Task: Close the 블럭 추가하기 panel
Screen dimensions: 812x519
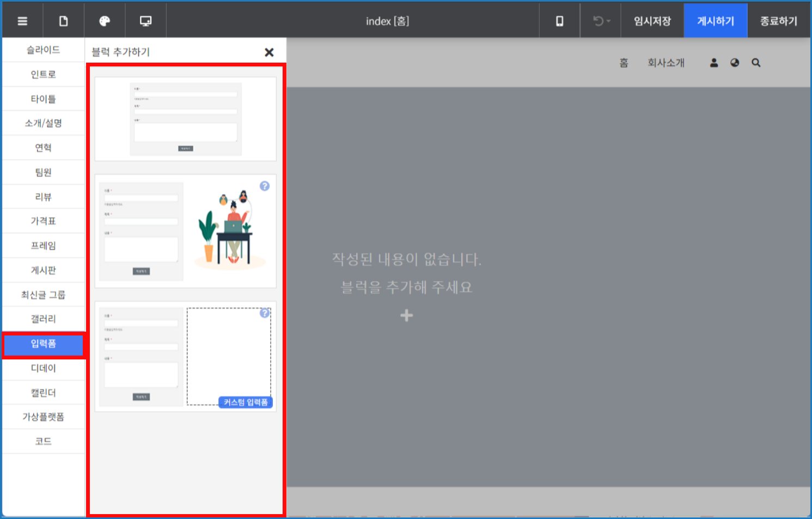Action: pos(269,52)
